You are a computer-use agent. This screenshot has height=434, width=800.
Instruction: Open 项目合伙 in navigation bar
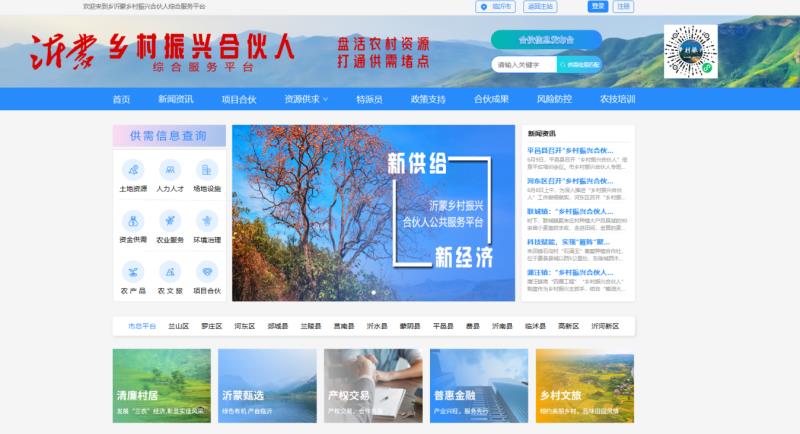click(239, 99)
